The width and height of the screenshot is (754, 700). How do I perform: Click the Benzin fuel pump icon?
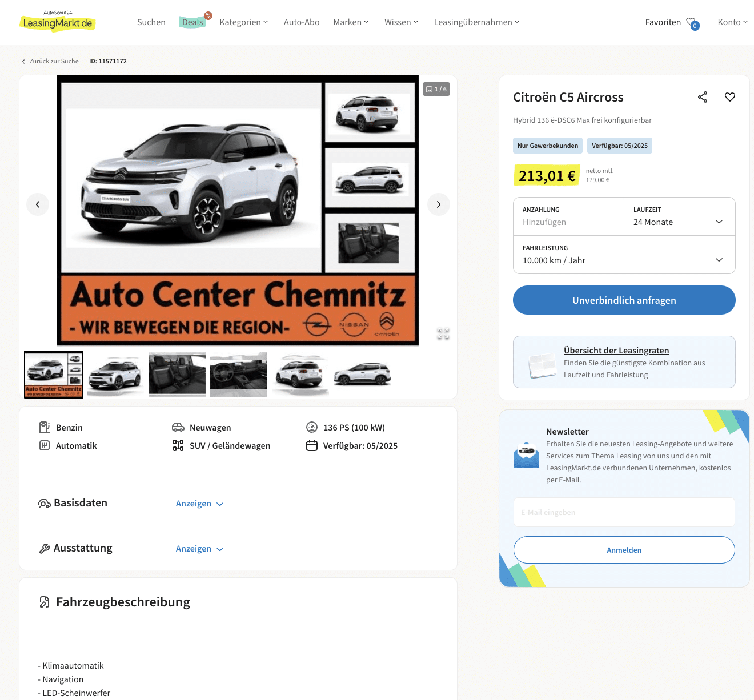point(45,427)
